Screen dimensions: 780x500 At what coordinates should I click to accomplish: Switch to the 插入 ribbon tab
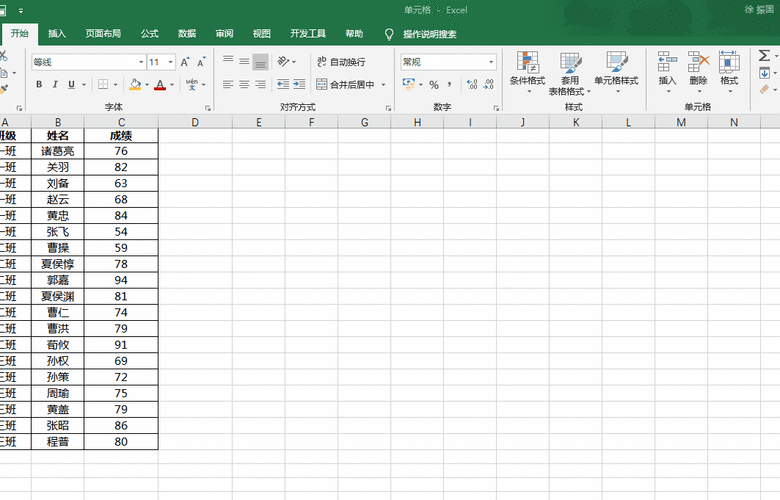[57, 34]
